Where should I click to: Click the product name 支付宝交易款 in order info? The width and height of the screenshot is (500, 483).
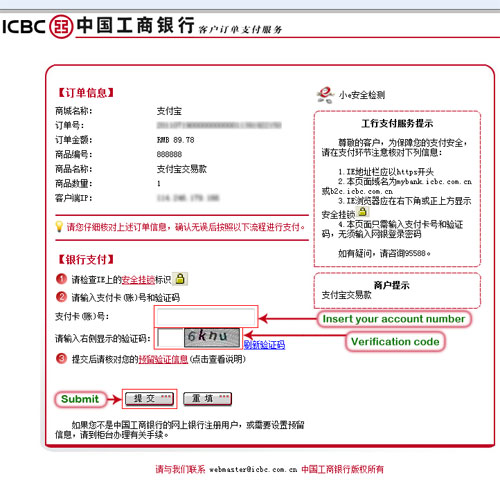pyautogui.click(x=182, y=169)
